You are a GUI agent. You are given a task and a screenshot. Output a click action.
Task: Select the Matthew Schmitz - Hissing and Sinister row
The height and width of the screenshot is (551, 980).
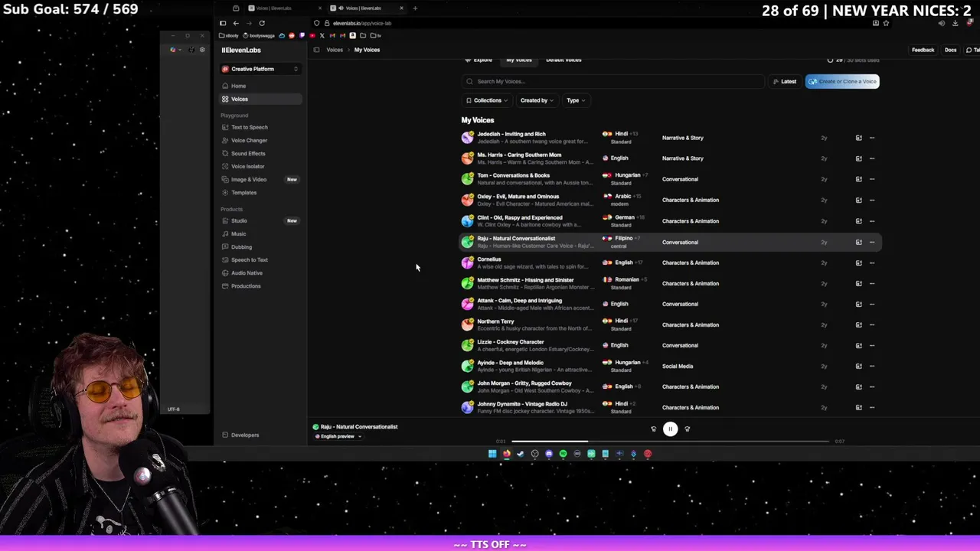point(670,283)
